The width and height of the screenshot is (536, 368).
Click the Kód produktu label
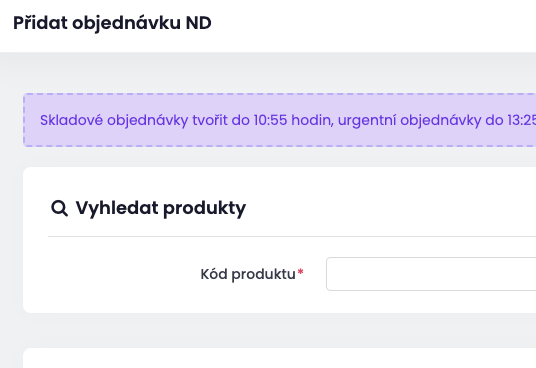click(x=248, y=274)
